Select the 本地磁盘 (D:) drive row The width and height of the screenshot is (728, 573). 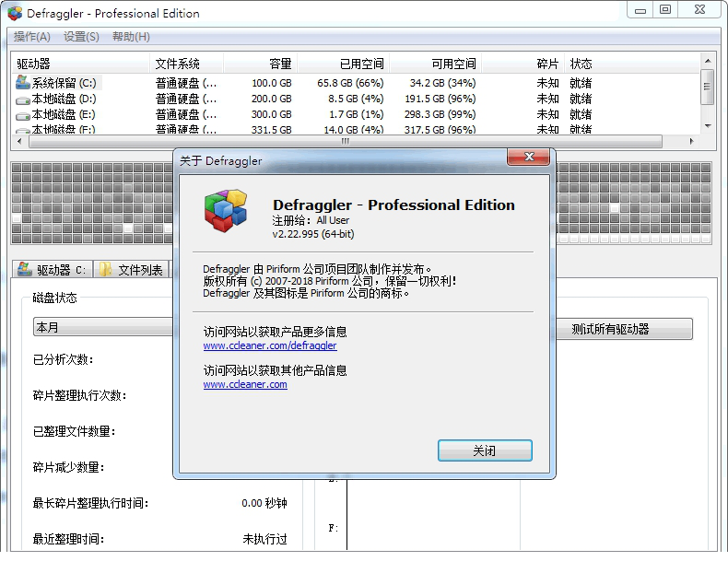click(x=355, y=99)
